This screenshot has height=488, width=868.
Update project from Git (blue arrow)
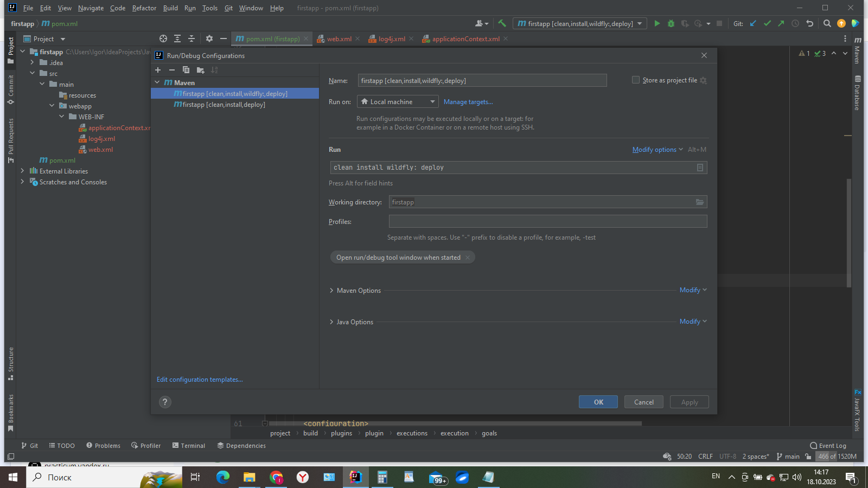(x=753, y=23)
